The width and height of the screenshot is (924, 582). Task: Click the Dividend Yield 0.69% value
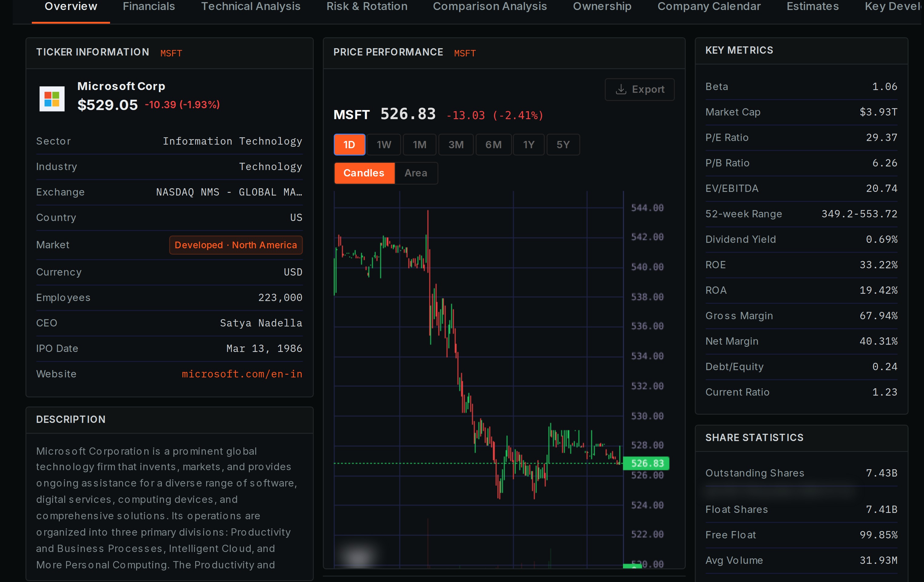tap(881, 239)
